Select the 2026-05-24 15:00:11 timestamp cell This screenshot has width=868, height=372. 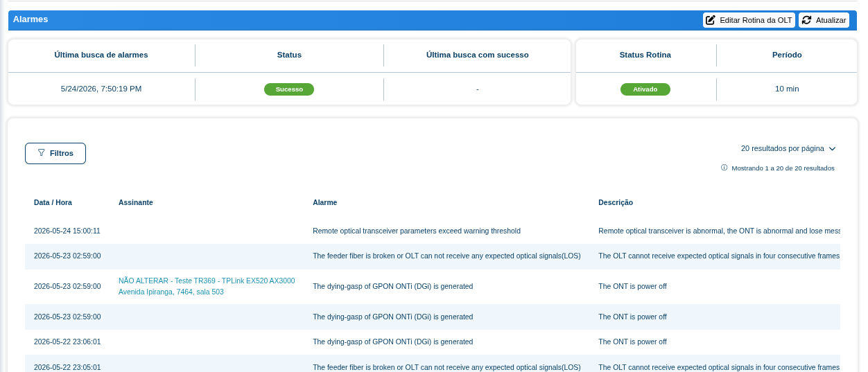click(x=67, y=231)
